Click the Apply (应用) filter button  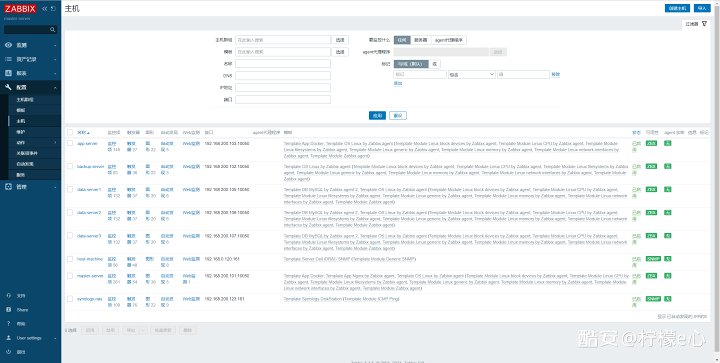pos(377,116)
